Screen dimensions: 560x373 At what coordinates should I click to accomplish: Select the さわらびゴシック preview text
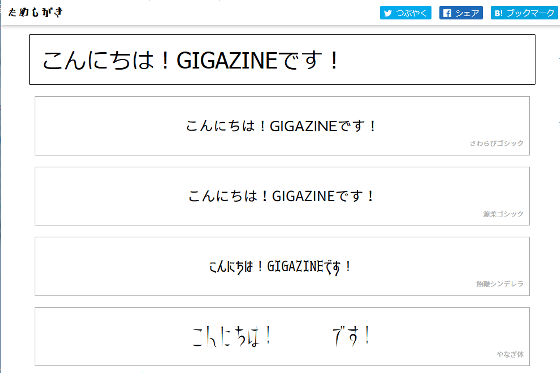281,126
